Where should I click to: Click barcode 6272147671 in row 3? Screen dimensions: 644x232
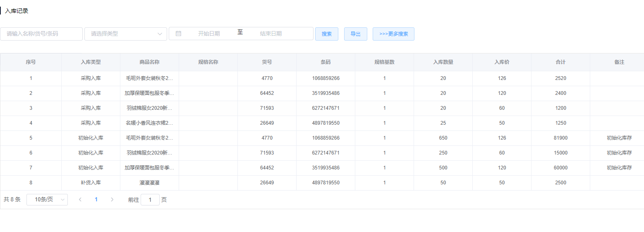(326, 108)
